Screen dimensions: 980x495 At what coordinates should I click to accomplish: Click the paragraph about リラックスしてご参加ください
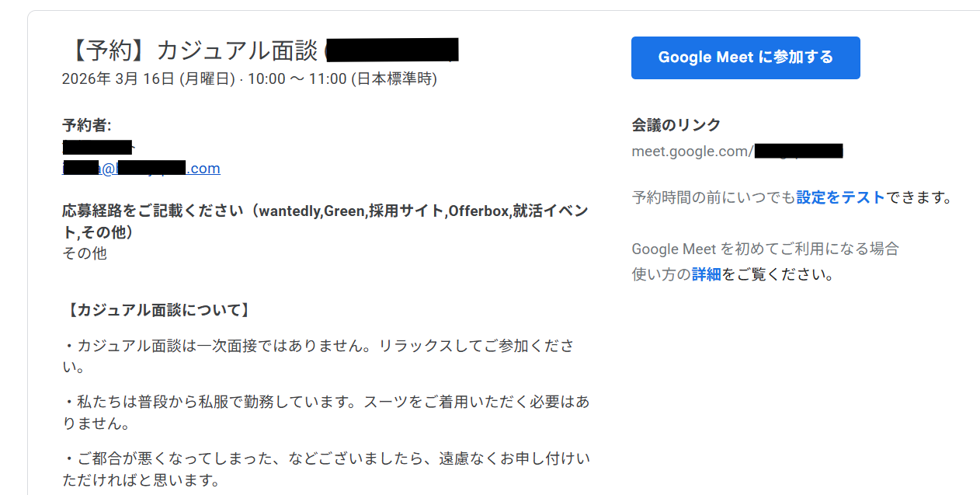[318, 356]
